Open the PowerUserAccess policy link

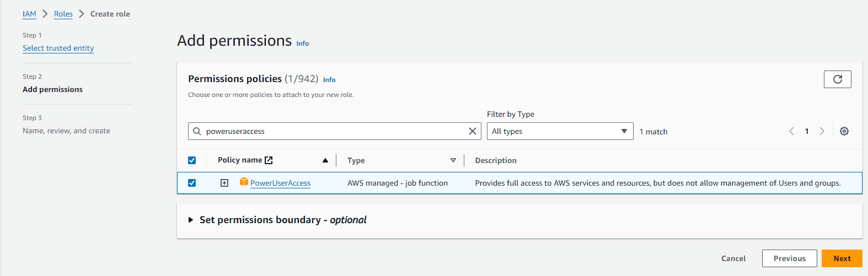click(280, 183)
